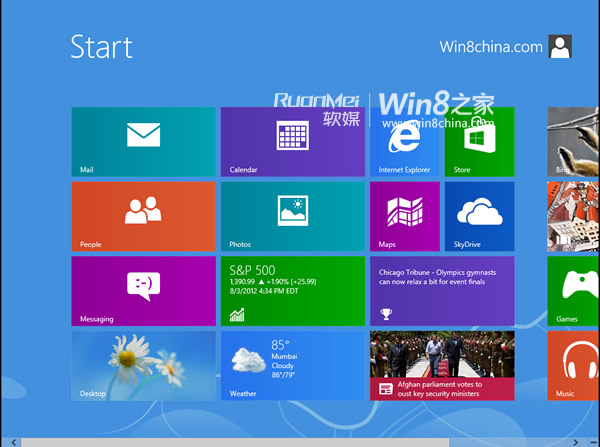The width and height of the screenshot is (600, 447).
Task: Open the Mail tile
Action: [143, 142]
